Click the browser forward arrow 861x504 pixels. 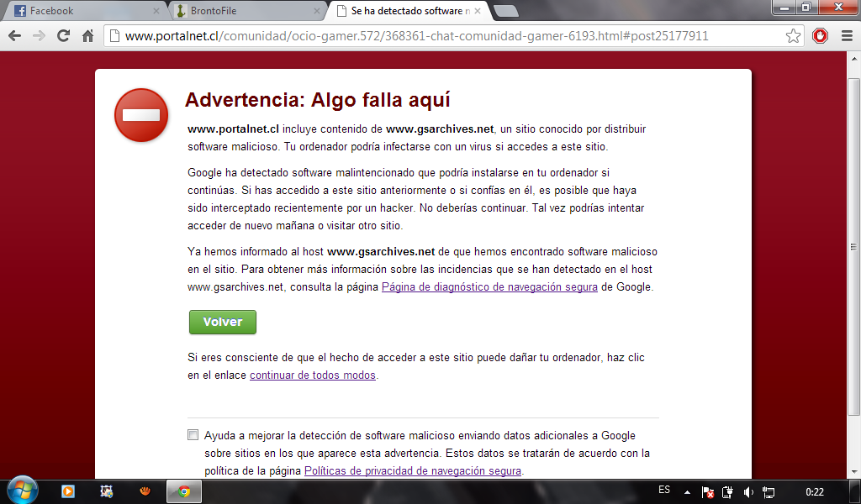click(39, 36)
